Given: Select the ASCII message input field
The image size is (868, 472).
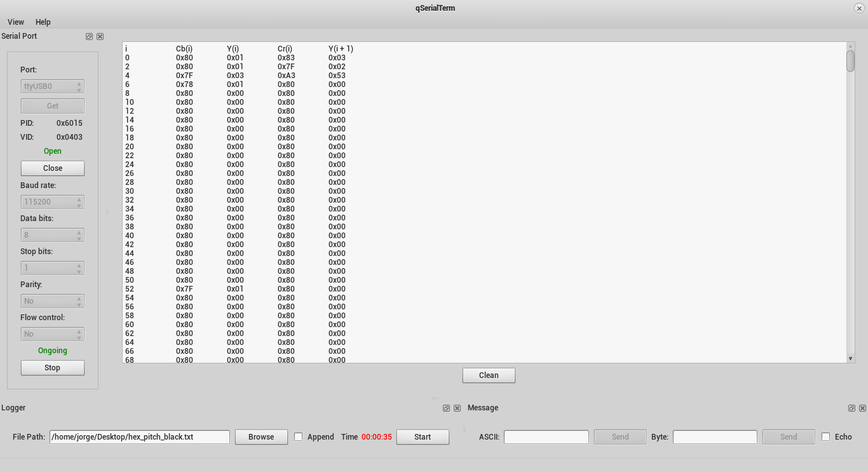Looking at the screenshot, I should pyautogui.click(x=546, y=436).
